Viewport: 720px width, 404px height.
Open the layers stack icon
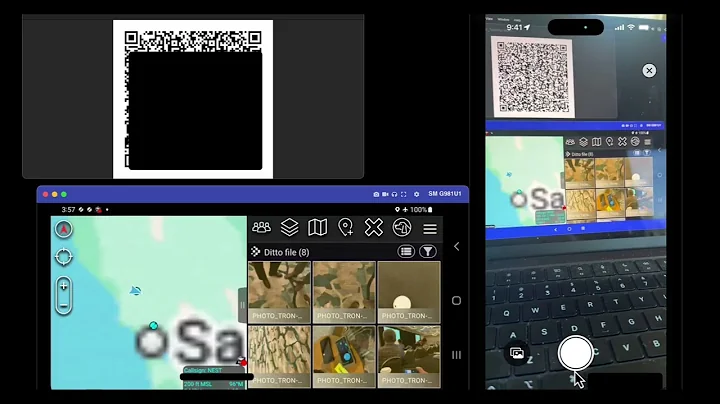point(289,227)
